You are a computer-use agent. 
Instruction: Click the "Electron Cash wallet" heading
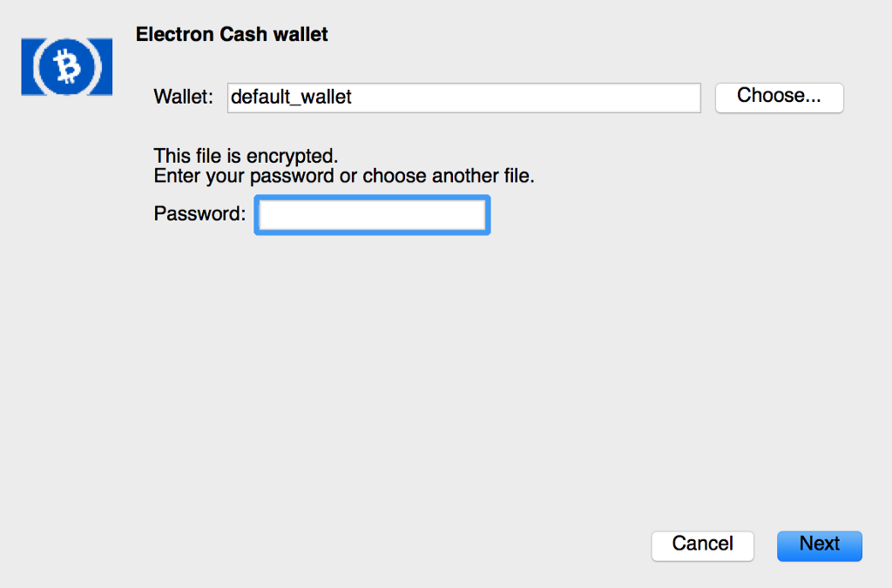pos(232,36)
